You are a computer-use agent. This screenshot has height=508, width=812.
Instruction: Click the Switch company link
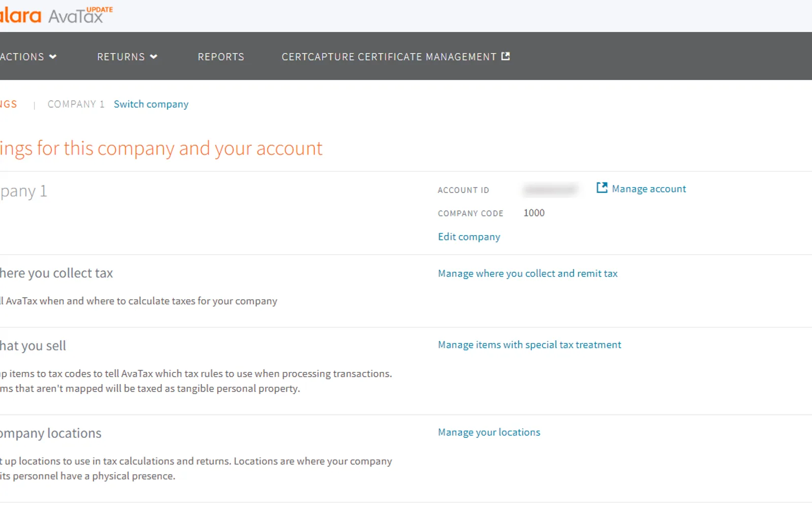151,104
